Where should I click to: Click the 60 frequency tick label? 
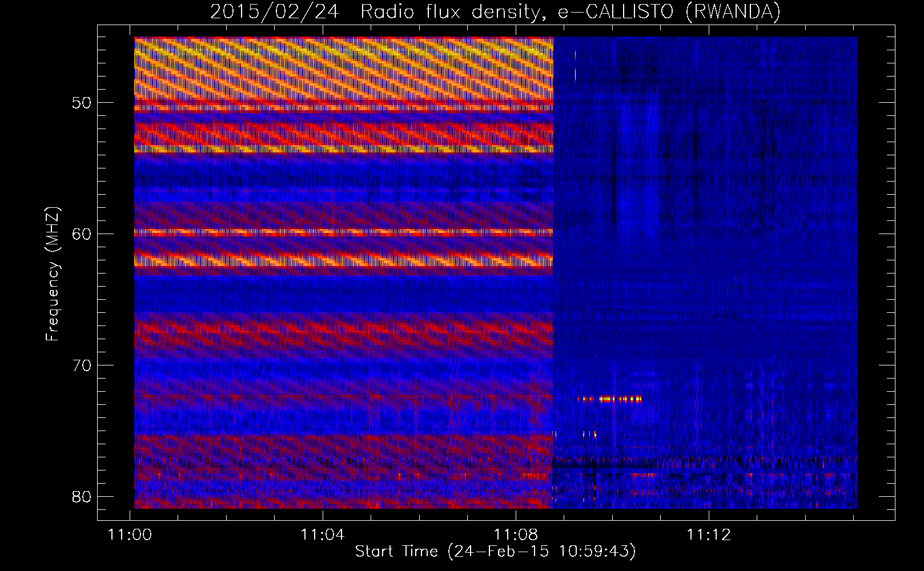click(x=82, y=234)
